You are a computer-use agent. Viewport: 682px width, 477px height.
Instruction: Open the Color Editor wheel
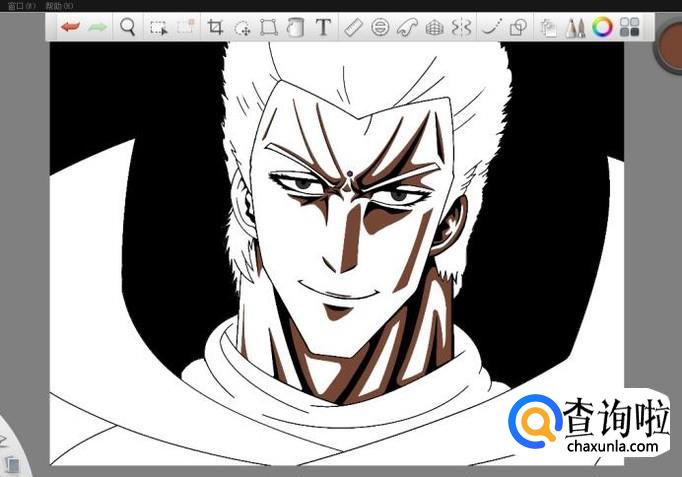pyautogui.click(x=602, y=27)
